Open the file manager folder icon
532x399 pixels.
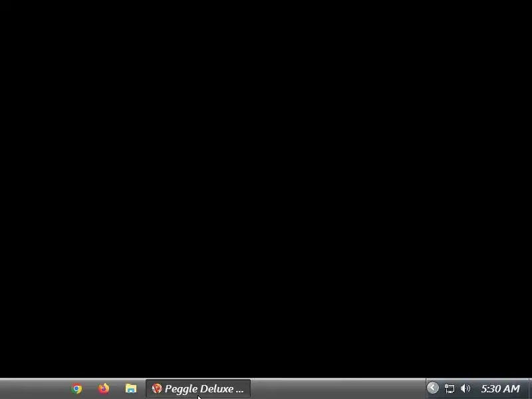[131, 388]
